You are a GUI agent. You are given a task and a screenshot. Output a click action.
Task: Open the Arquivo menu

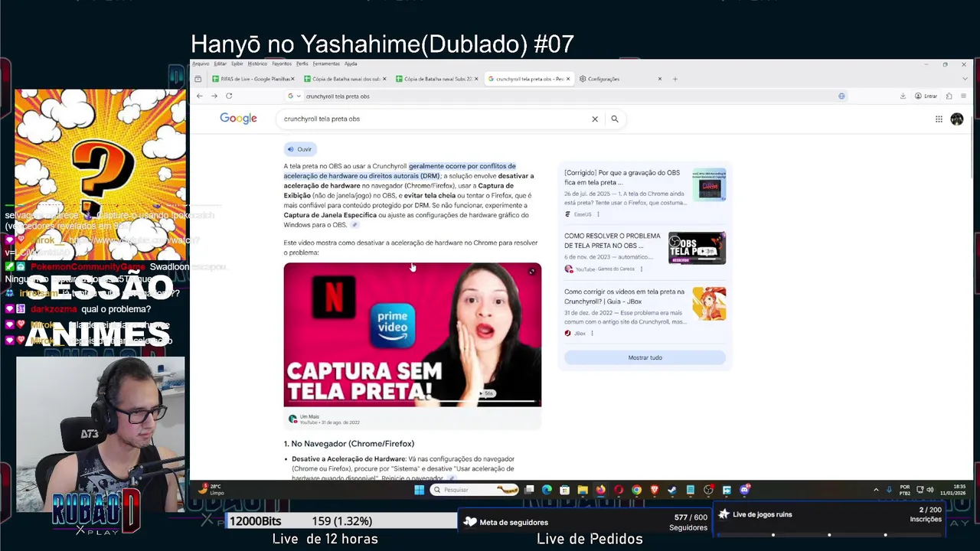coord(201,64)
